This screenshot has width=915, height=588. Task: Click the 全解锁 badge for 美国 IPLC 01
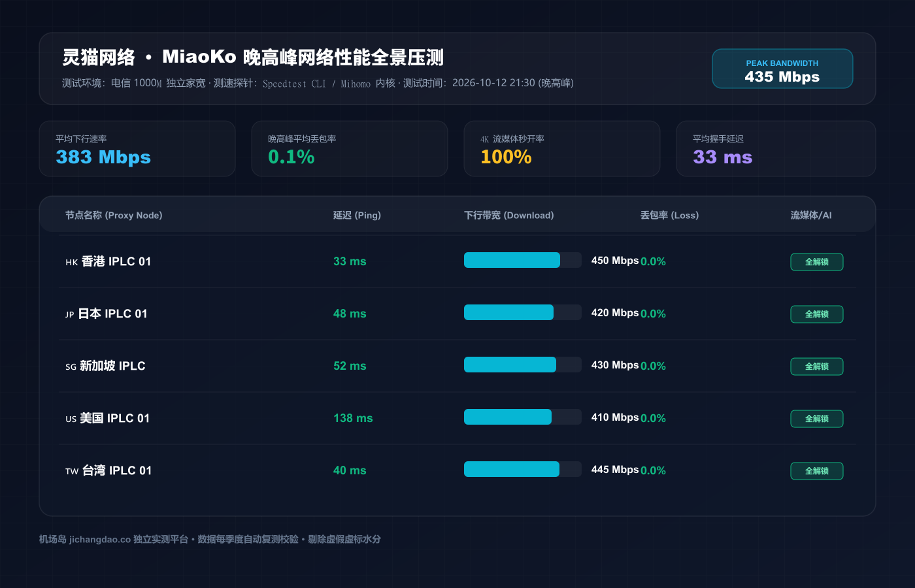tap(817, 419)
